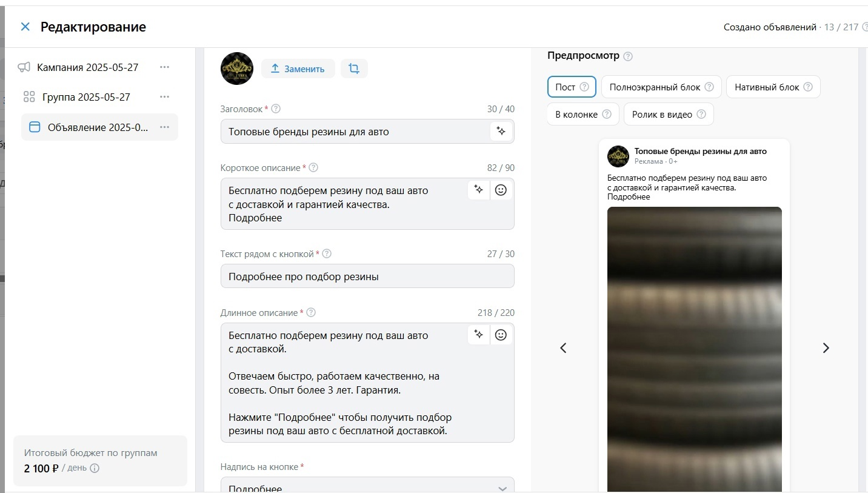Go to next preview with right arrow
This screenshot has height=493, width=868.
pyautogui.click(x=826, y=348)
